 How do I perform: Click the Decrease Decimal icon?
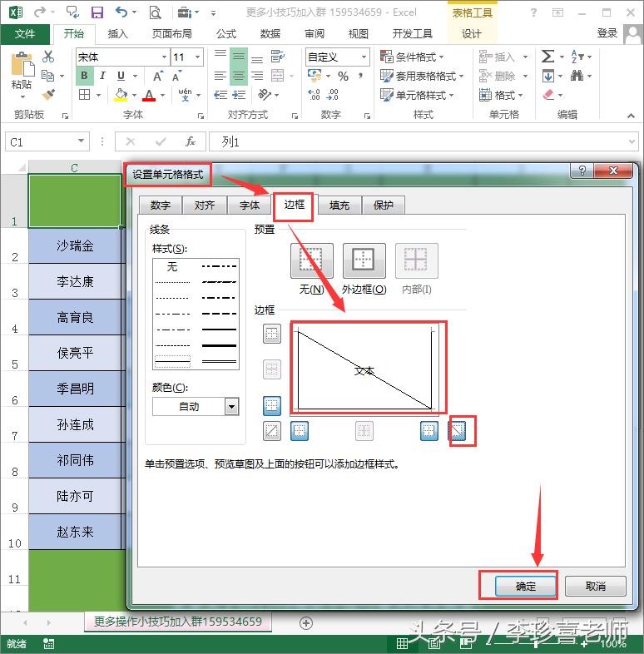pyautogui.click(x=333, y=95)
